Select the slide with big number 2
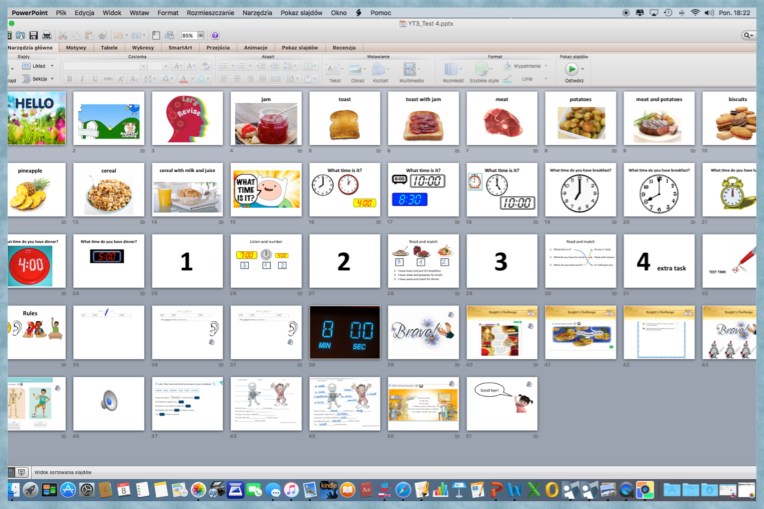764x509 pixels. (344, 261)
